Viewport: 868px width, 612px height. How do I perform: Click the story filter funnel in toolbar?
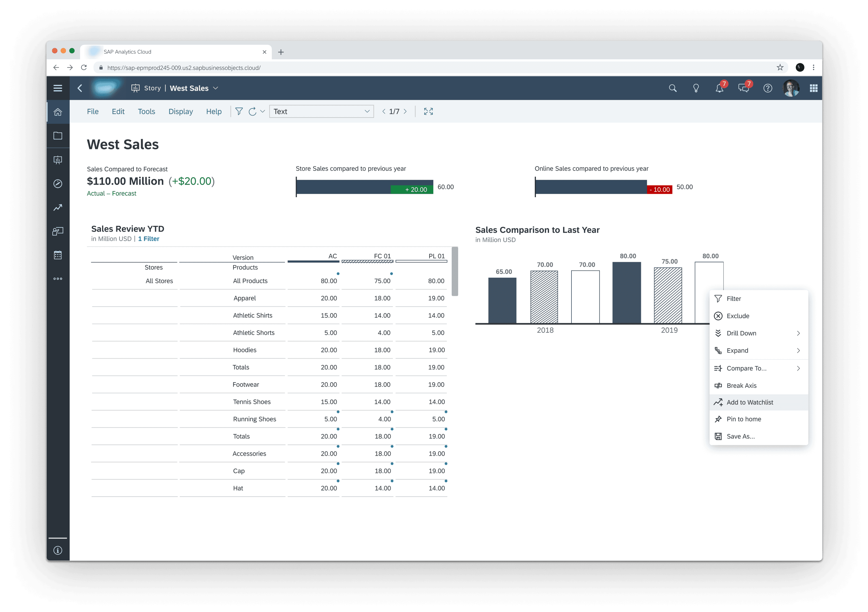(239, 111)
